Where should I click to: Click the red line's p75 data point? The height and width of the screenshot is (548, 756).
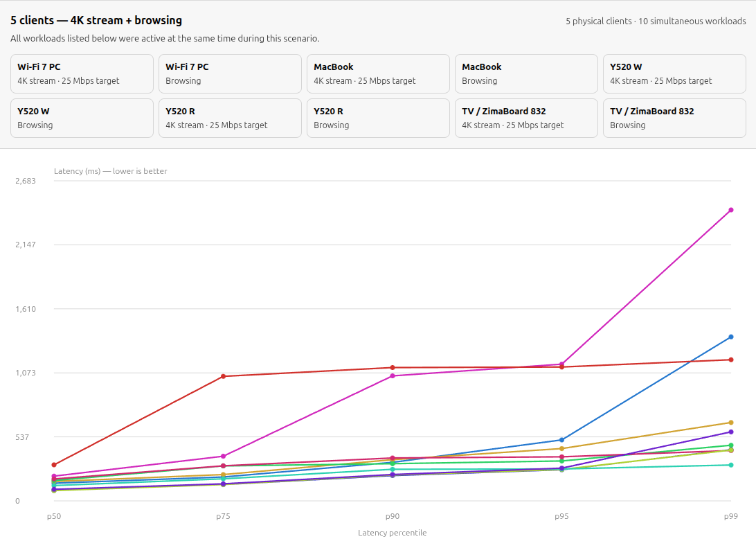pos(223,376)
